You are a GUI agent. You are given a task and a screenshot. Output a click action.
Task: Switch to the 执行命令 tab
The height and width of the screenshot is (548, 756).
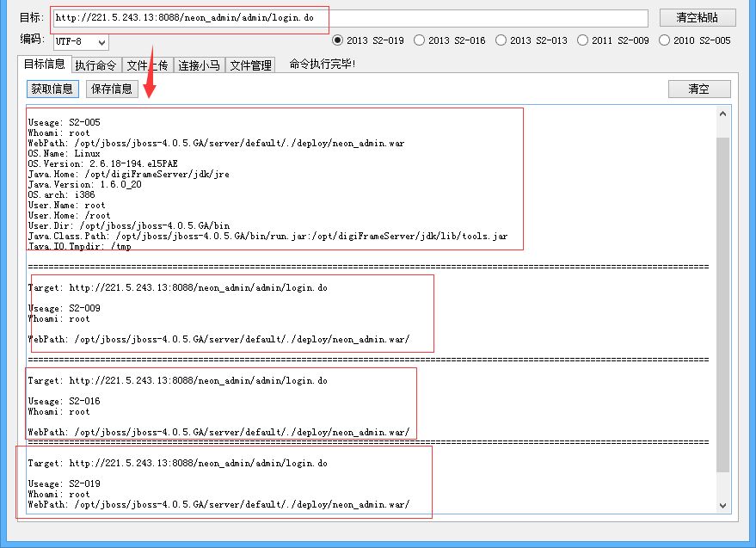click(x=96, y=65)
